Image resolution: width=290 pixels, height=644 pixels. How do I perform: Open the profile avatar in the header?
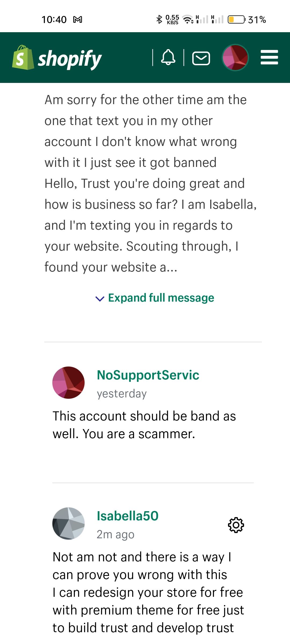coord(235,58)
